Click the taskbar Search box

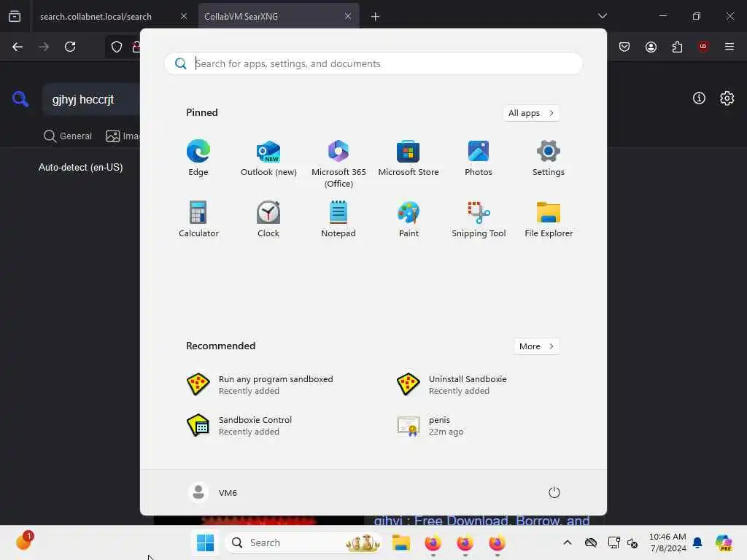pyautogui.click(x=303, y=542)
